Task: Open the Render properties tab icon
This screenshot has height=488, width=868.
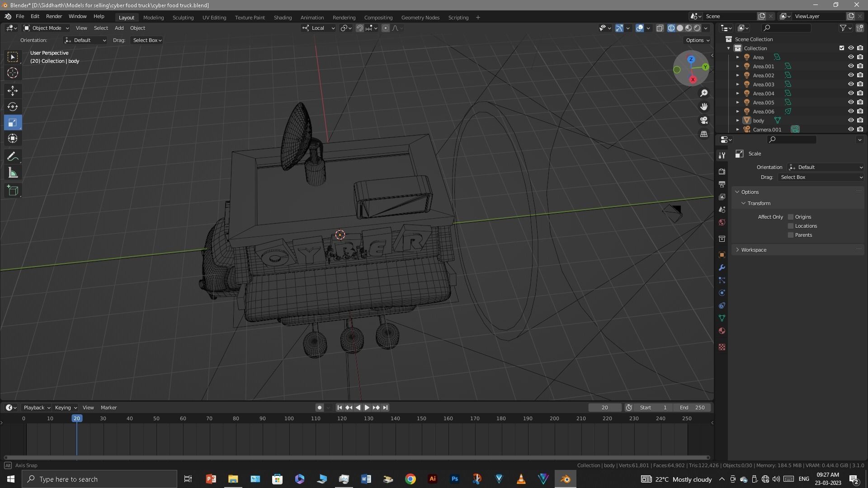Action: [x=722, y=172]
